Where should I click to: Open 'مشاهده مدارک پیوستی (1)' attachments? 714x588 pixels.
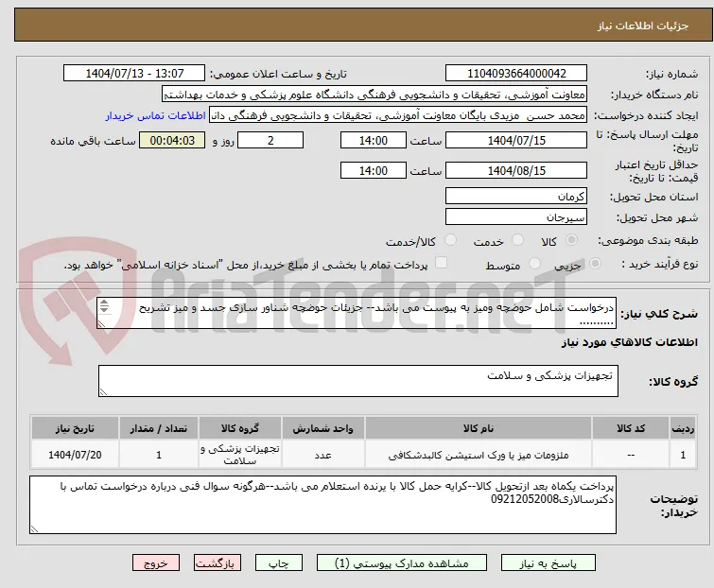(x=402, y=563)
